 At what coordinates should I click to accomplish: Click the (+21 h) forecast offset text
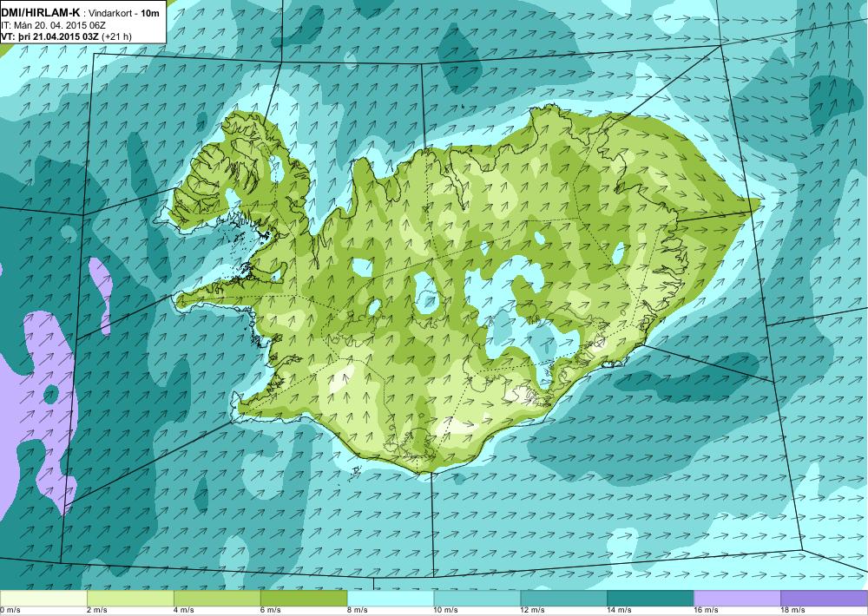click(117, 37)
